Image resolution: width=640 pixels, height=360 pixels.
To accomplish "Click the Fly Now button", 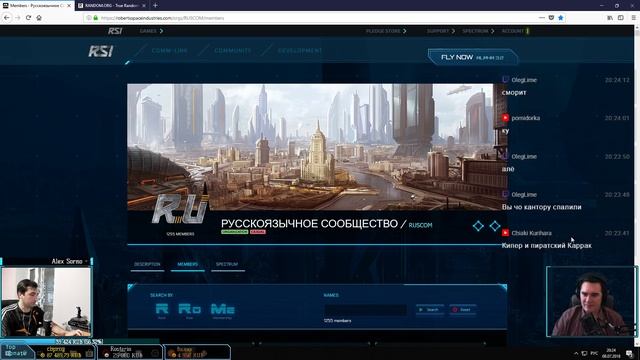I will click(473, 57).
